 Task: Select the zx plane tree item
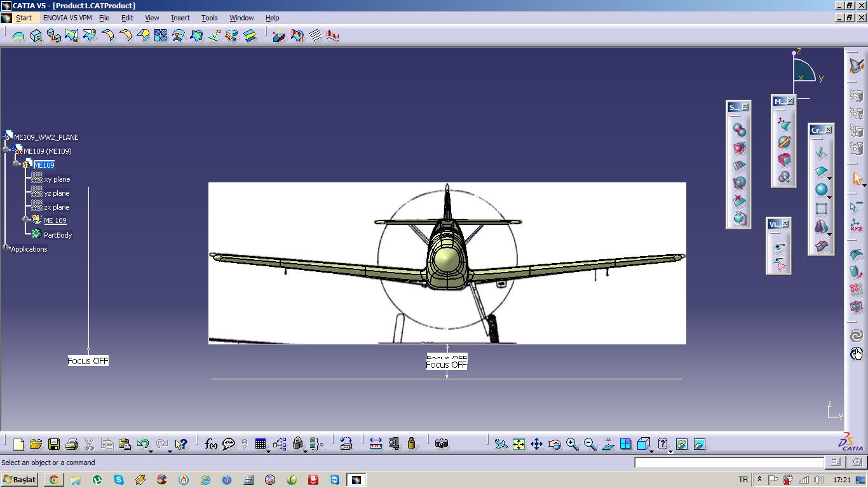tap(57, 207)
